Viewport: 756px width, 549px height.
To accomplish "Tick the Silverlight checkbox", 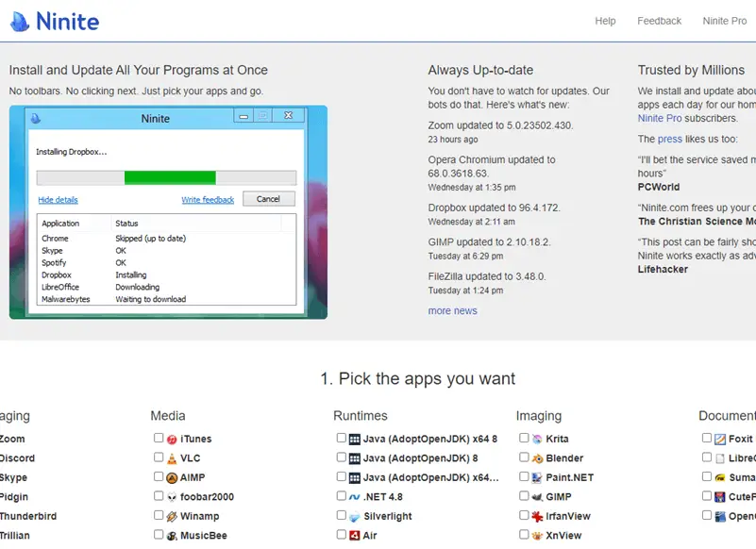I will coord(342,515).
